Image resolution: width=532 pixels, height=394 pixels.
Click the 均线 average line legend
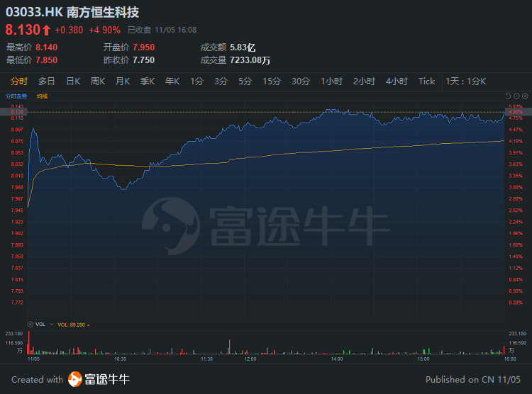[x=42, y=96]
